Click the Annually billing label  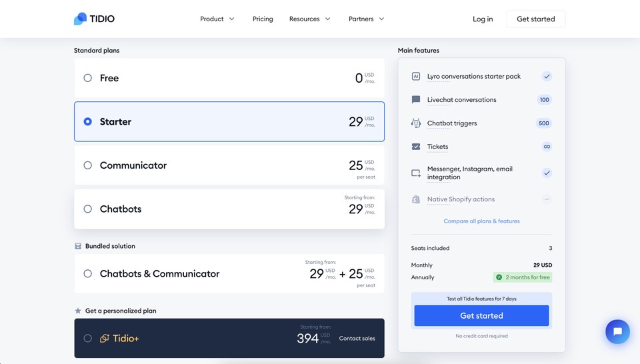(x=423, y=277)
